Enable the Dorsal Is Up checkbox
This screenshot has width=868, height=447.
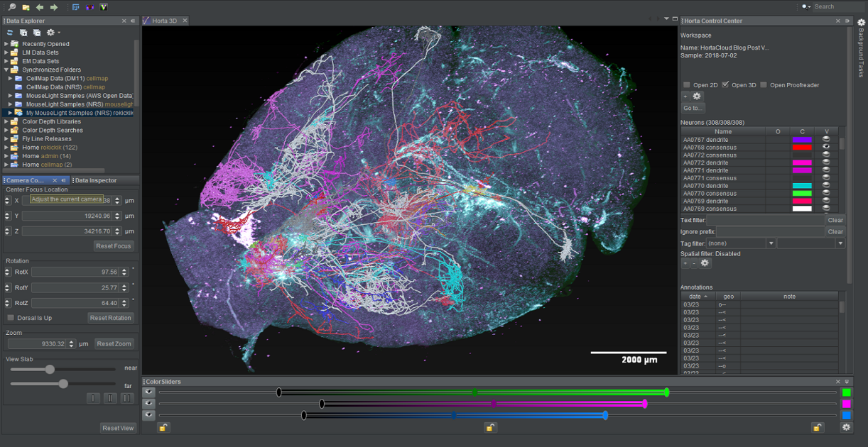[x=11, y=318]
